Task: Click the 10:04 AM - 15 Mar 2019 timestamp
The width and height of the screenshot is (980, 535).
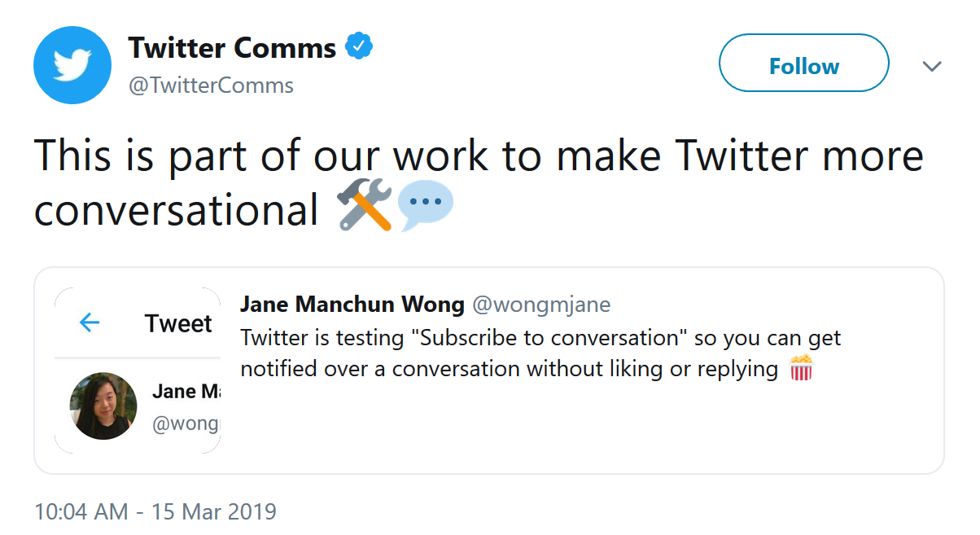Action: pyautogui.click(x=155, y=512)
